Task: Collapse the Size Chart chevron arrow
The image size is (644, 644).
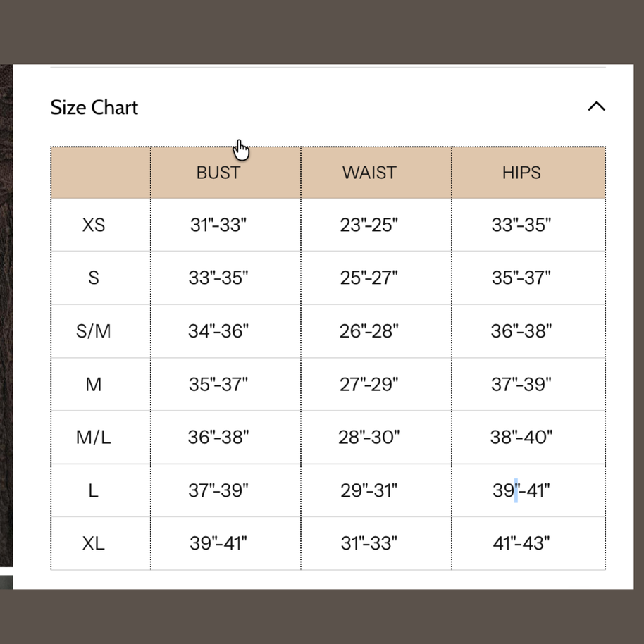Action: pos(596,106)
